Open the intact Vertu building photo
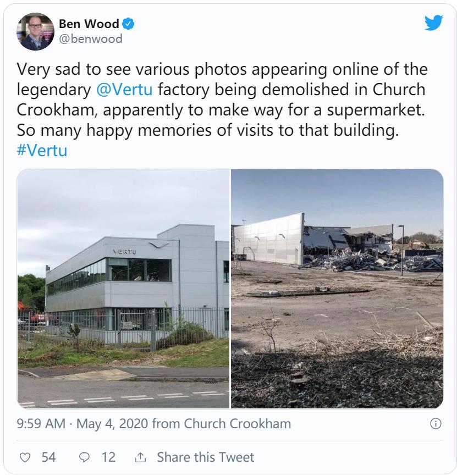The image size is (457, 476). (123, 289)
